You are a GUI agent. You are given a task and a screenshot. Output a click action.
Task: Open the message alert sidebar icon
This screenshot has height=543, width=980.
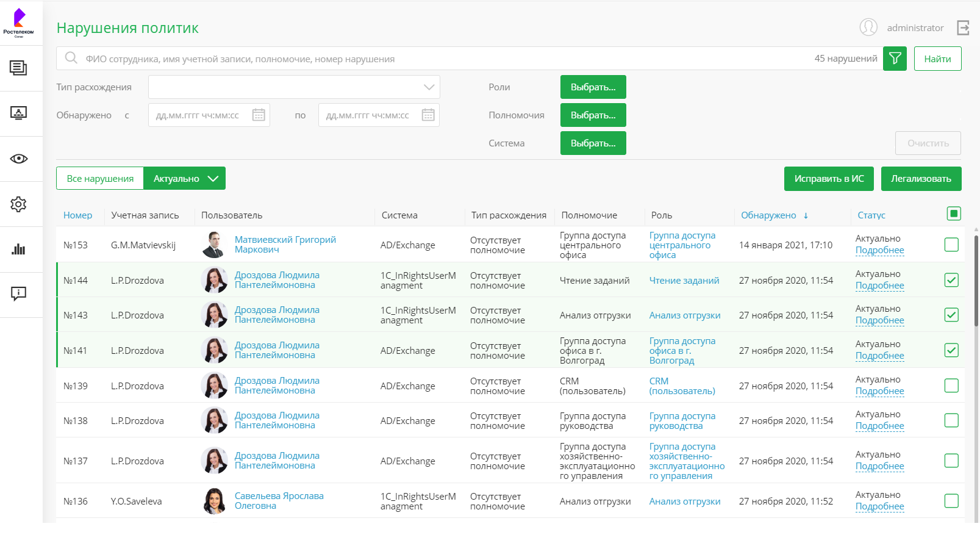18,294
